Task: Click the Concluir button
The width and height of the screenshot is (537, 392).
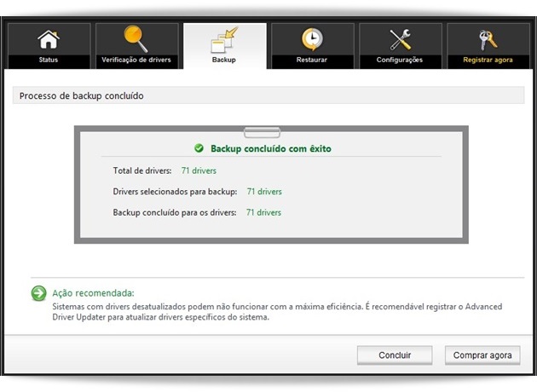Action: click(x=395, y=355)
